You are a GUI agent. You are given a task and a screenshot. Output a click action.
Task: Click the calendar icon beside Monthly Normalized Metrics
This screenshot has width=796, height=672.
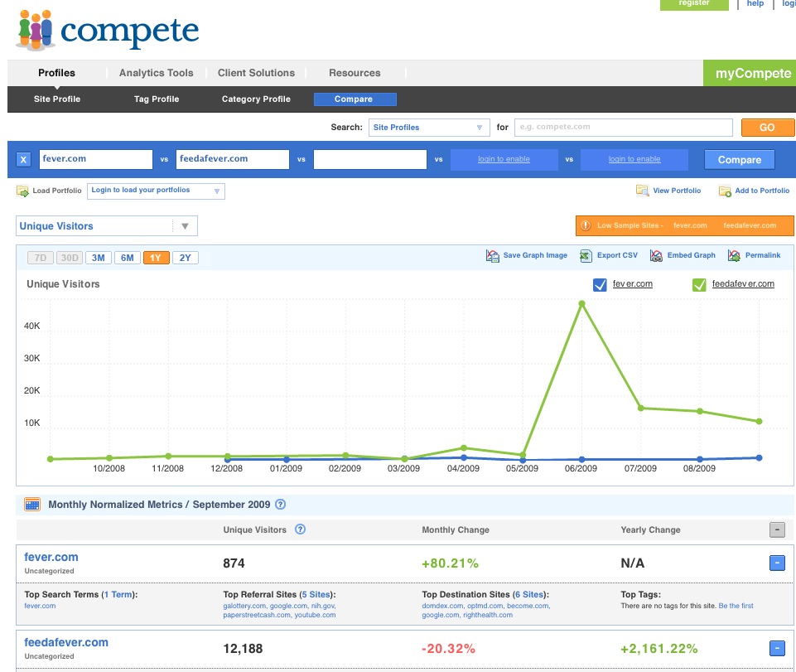pyautogui.click(x=32, y=505)
